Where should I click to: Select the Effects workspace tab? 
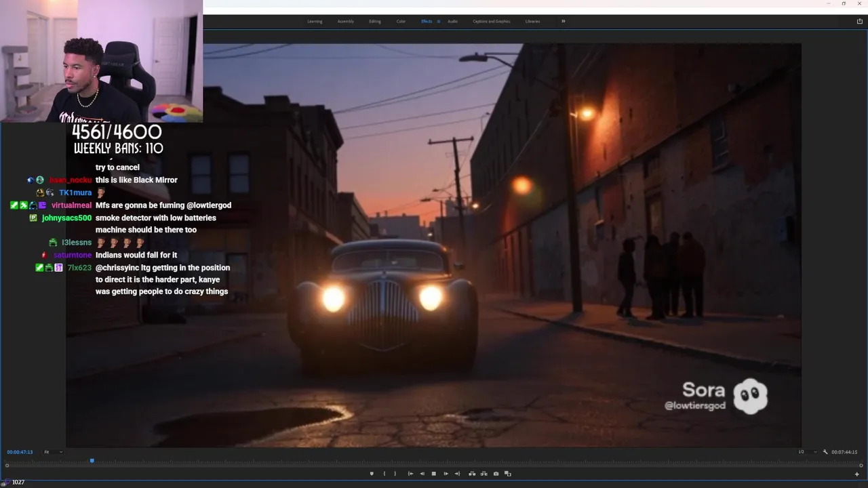[427, 22]
